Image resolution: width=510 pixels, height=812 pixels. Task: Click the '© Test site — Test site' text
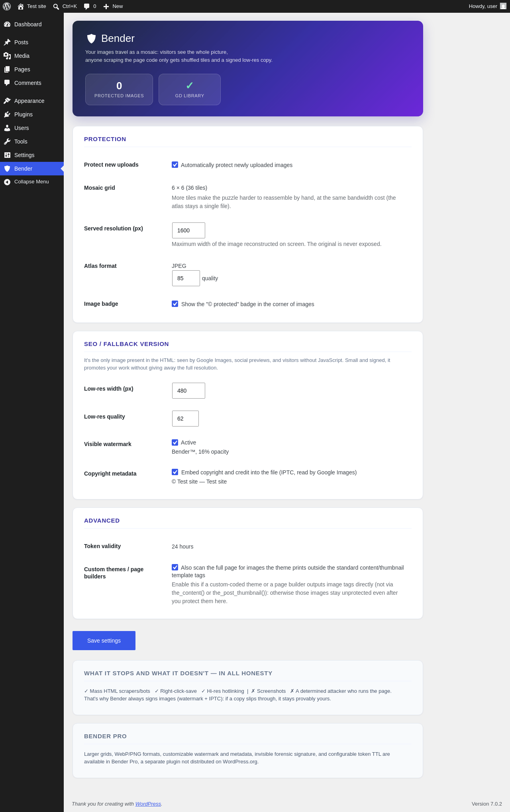(199, 482)
